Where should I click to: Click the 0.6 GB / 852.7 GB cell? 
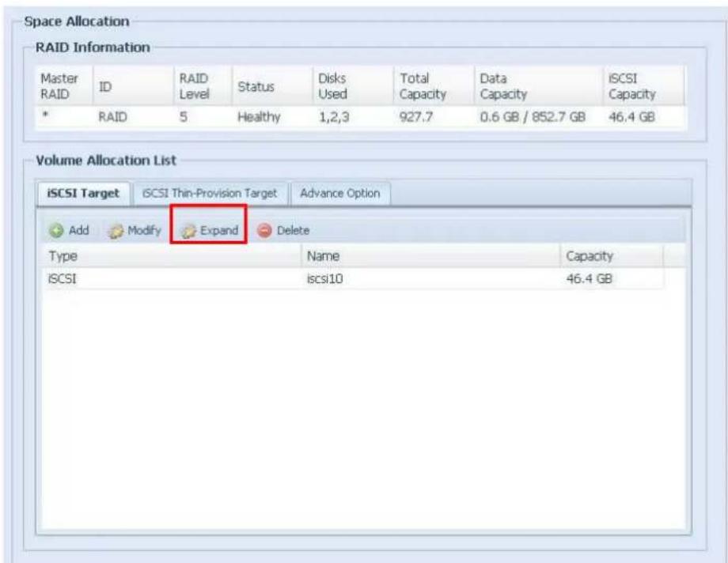[533, 116]
